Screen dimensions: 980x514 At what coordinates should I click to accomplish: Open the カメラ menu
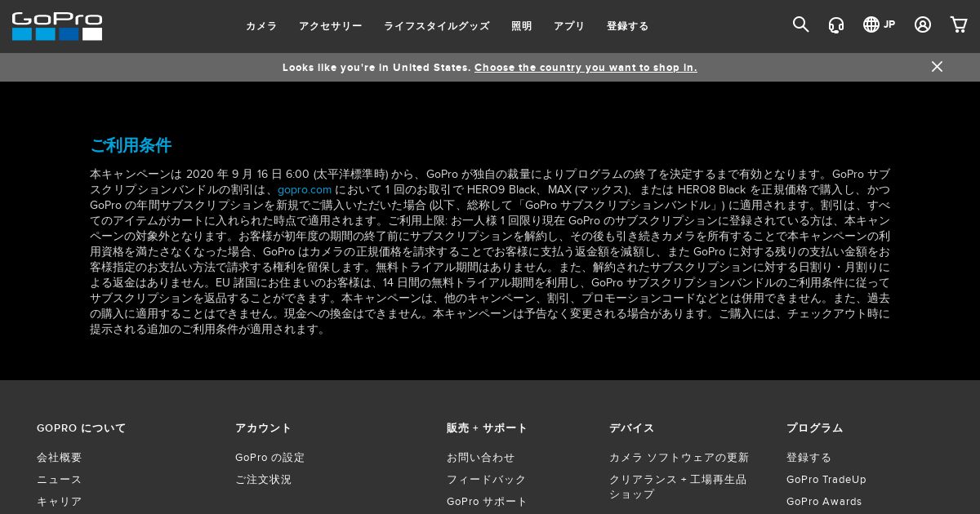261,26
